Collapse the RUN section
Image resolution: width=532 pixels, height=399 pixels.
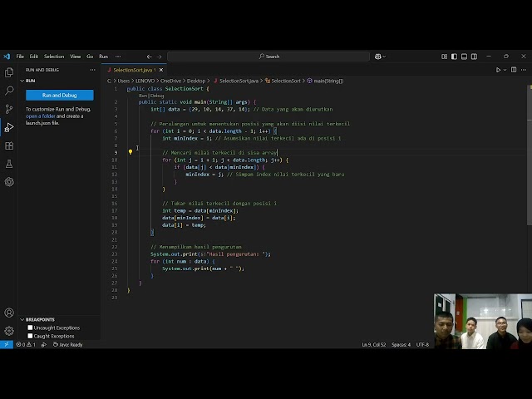pos(22,81)
